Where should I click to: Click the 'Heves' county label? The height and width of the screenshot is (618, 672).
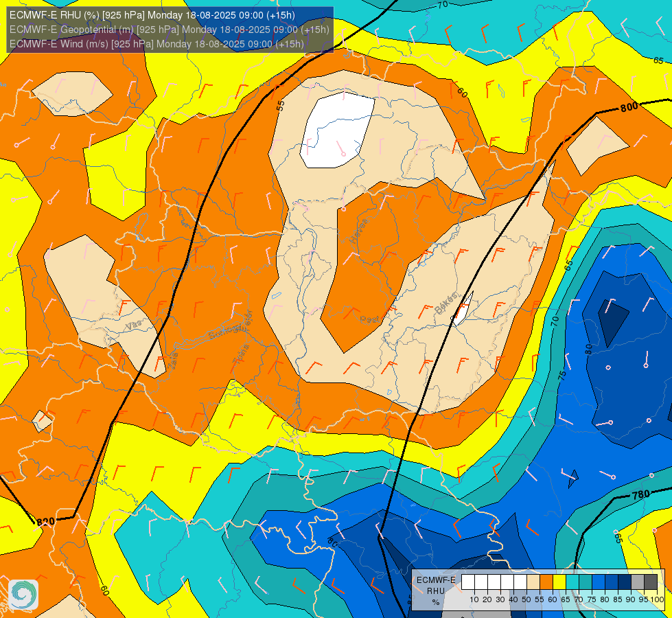pos(359,230)
